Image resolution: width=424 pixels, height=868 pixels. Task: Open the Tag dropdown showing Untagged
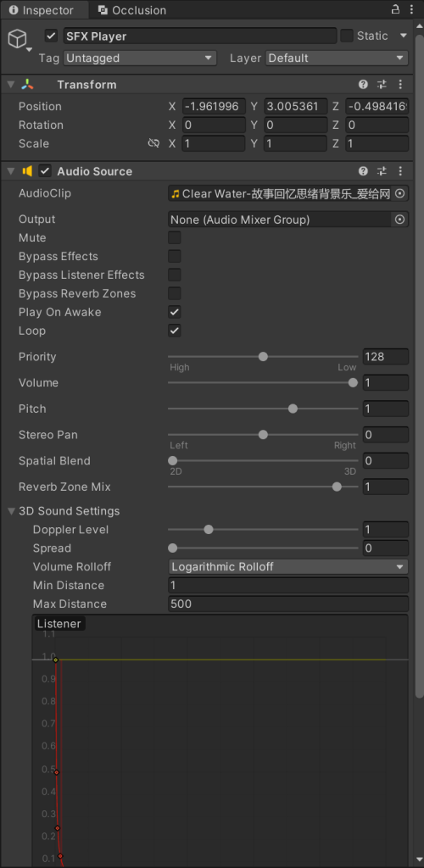140,58
